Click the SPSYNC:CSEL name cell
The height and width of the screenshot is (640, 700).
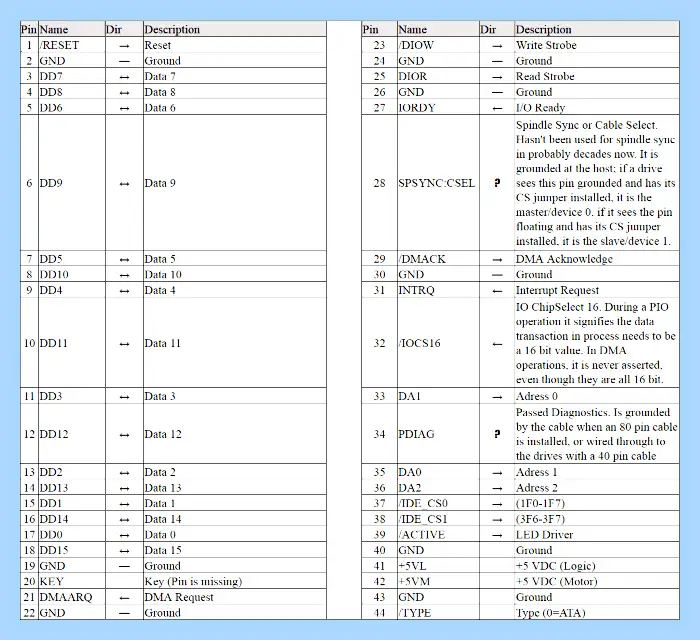click(438, 183)
